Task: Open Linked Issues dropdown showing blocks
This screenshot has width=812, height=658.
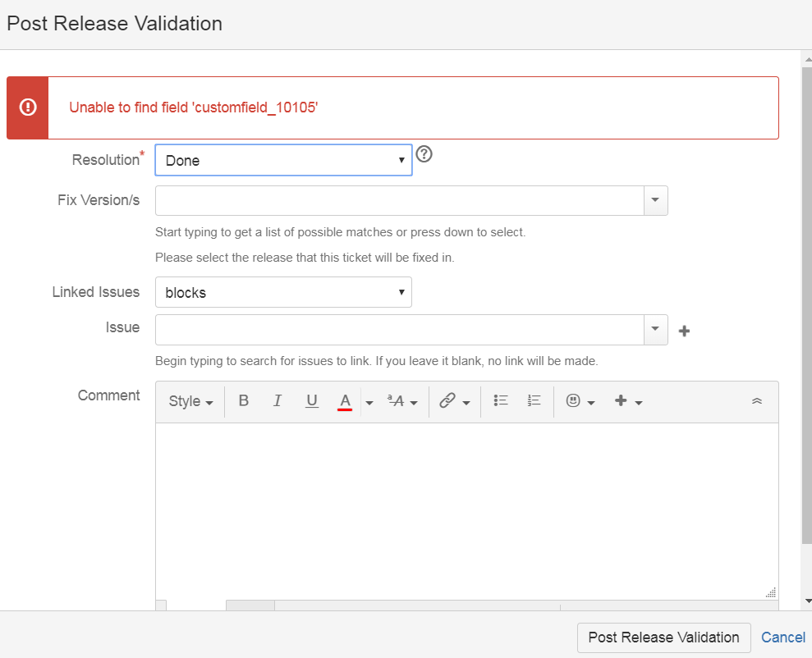Action: pos(284,292)
